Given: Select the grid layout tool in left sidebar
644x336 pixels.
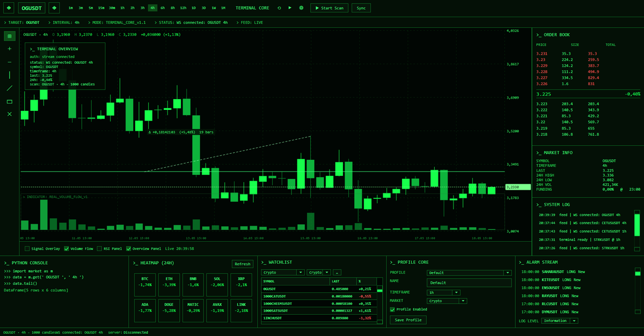Looking at the screenshot, I should (x=9, y=36).
